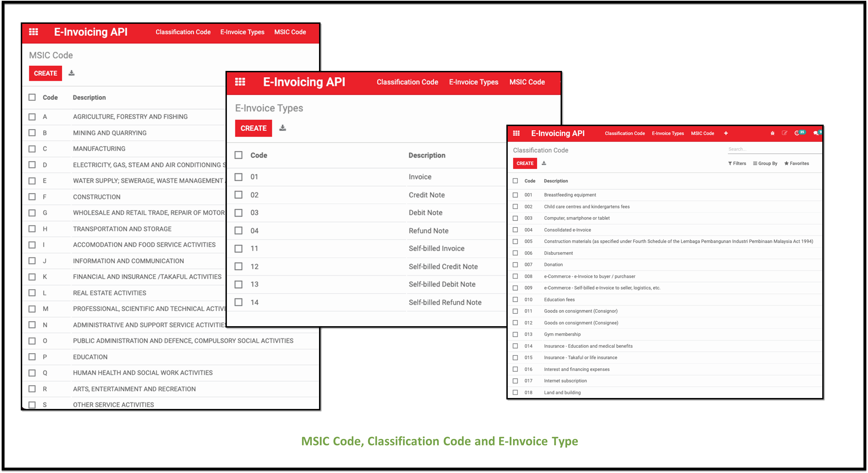Tick checkbox for code 14 Self-billed Refund Note

[239, 302]
